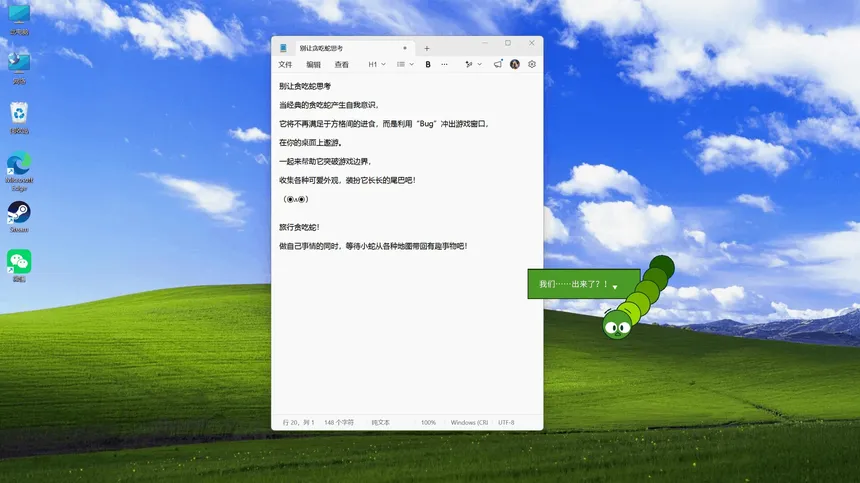Click the Windows (CR) line ending entry
Image resolution: width=860 pixels, height=483 pixels.
(x=469, y=423)
